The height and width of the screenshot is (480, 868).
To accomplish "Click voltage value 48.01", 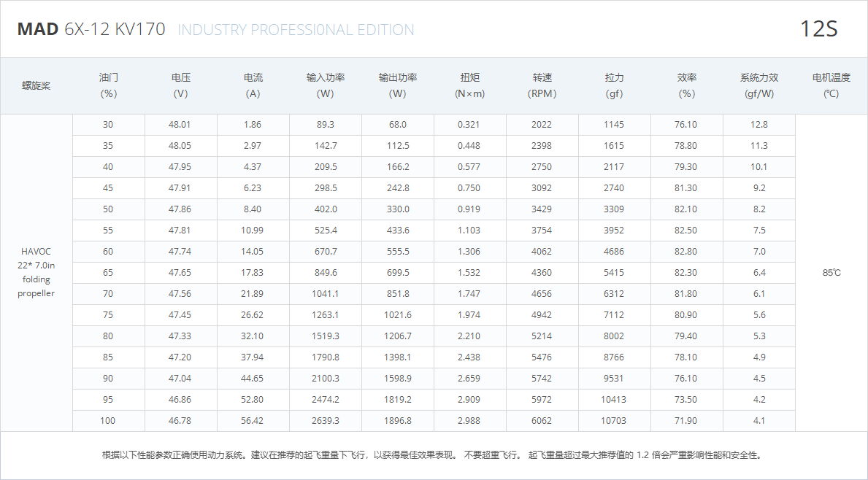I will (180, 125).
